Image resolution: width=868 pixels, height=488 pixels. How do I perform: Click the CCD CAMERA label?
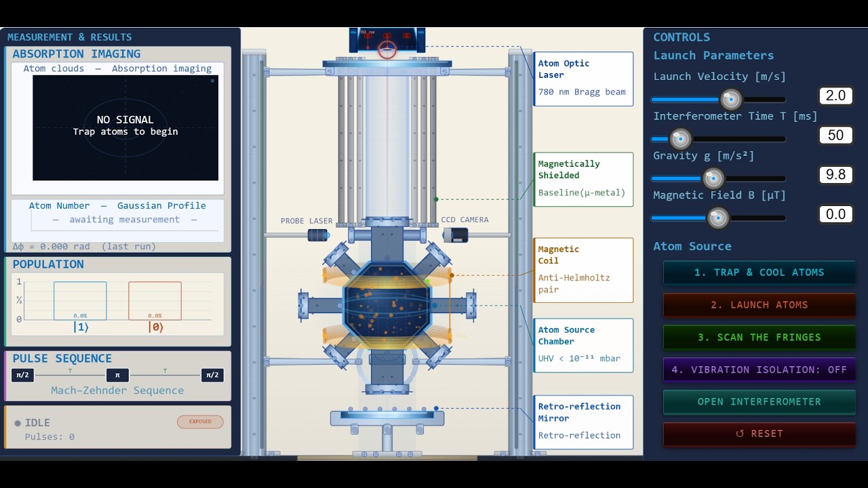click(x=465, y=220)
